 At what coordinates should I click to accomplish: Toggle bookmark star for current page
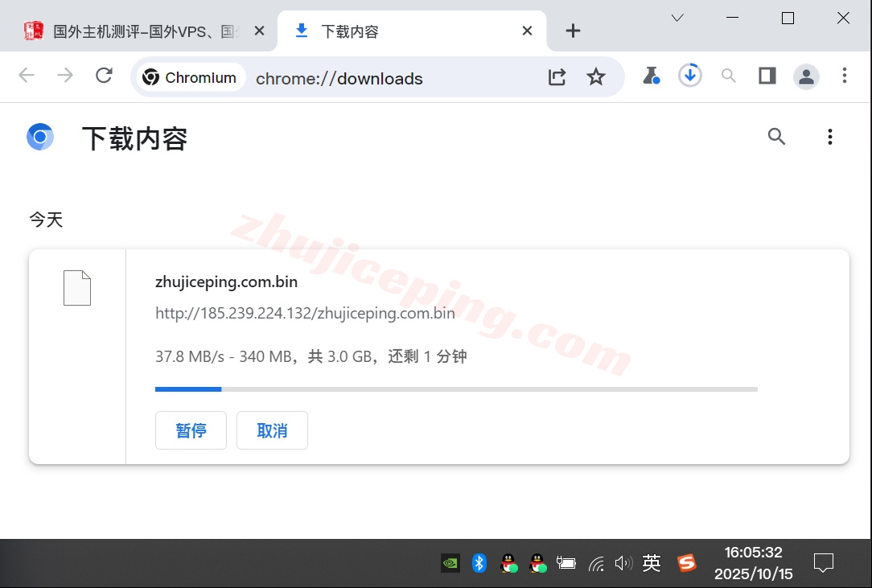point(596,76)
